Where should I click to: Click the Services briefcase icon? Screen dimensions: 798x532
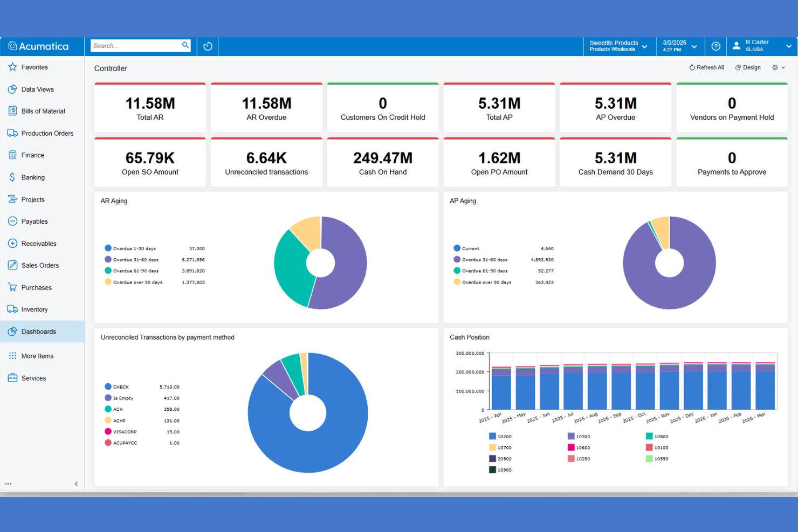[x=12, y=378]
